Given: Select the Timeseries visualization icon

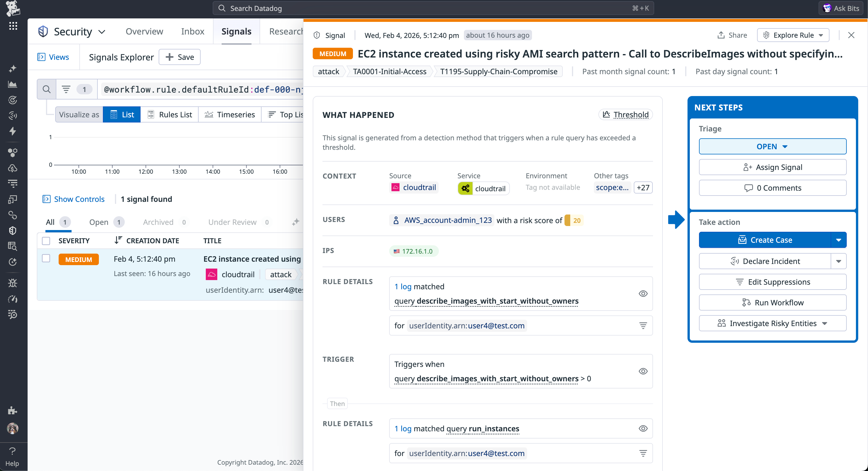Looking at the screenshot, I should click(209, 114).
